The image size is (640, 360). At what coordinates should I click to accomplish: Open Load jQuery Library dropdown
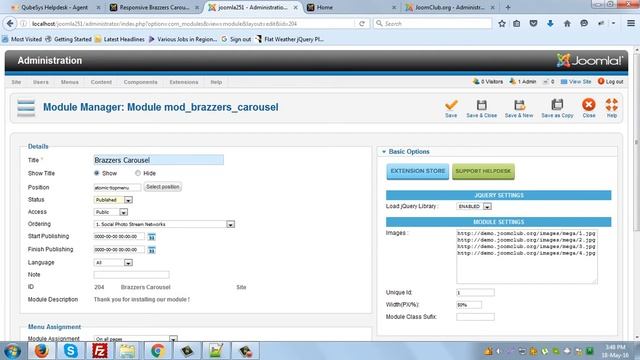[x=474, y=207]
